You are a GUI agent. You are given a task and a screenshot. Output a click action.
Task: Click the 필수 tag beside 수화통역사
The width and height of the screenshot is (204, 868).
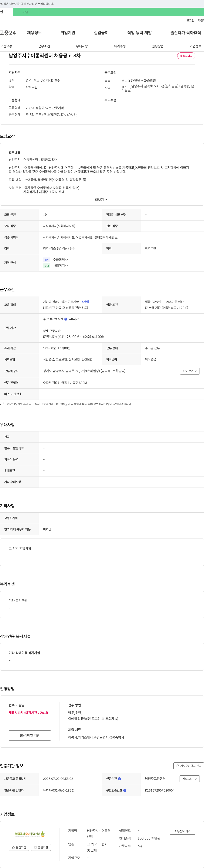click(47, 260)
